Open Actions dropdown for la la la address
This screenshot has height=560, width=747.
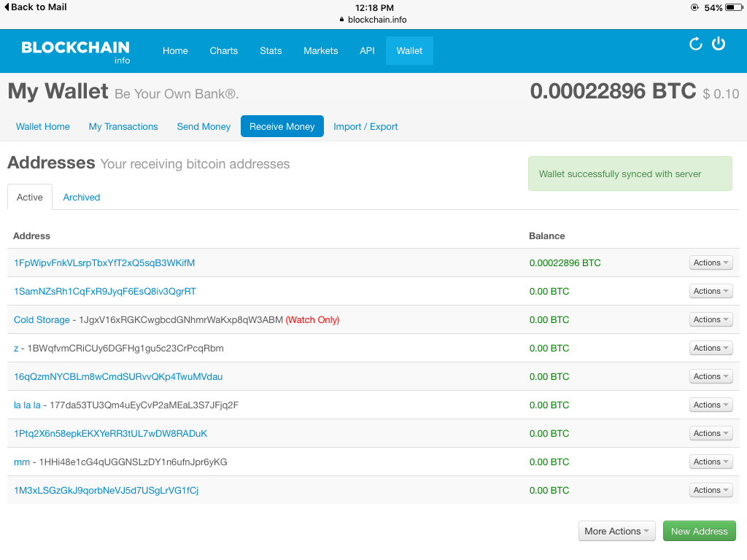[711, 405]
